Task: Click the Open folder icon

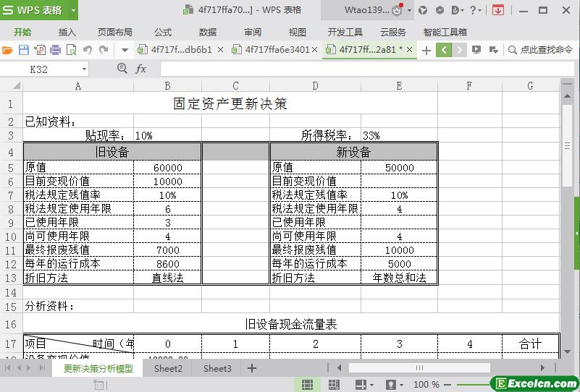Action: [x=7, y=50]
